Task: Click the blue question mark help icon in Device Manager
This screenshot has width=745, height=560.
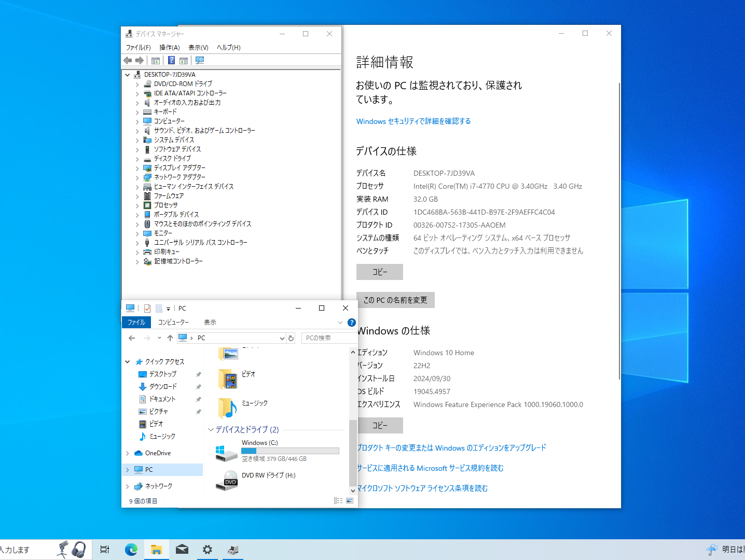Action: coord(172,61)
